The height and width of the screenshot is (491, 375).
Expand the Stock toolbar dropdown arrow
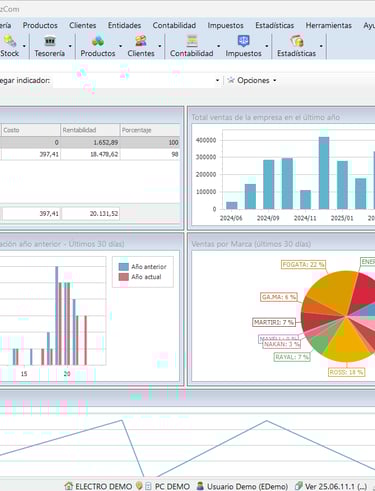pos(24,46)
